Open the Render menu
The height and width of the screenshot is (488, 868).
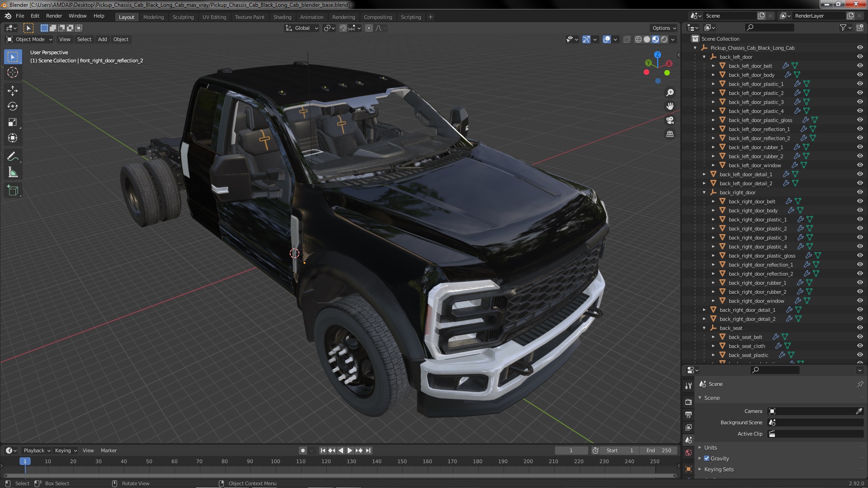coord(54,16)
